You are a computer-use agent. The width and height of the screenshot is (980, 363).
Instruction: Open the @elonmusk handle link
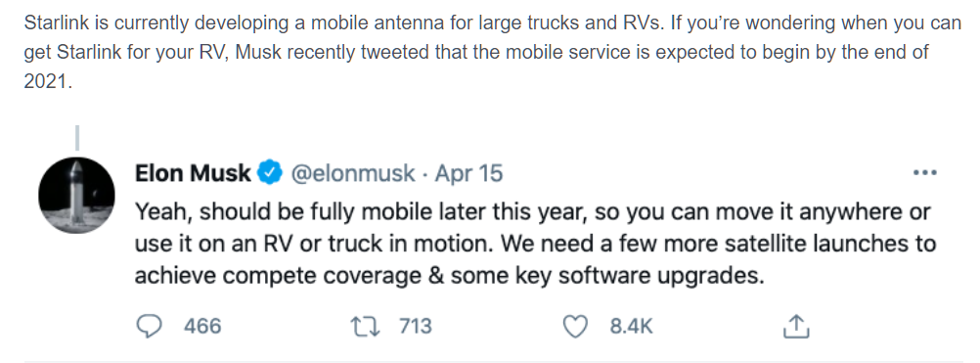tap(352, 173)
